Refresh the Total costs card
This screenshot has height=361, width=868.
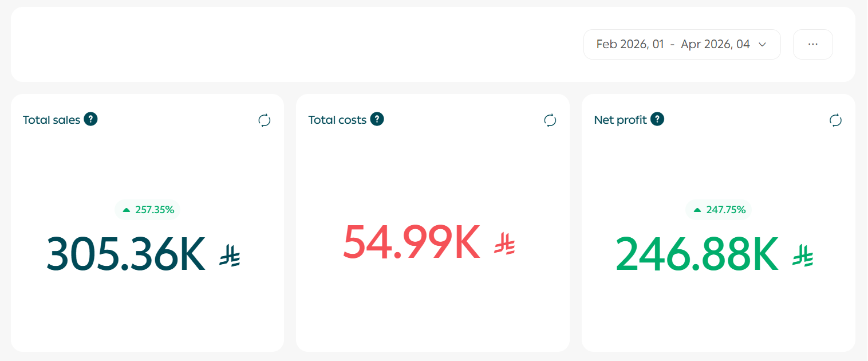pos(550,120)
